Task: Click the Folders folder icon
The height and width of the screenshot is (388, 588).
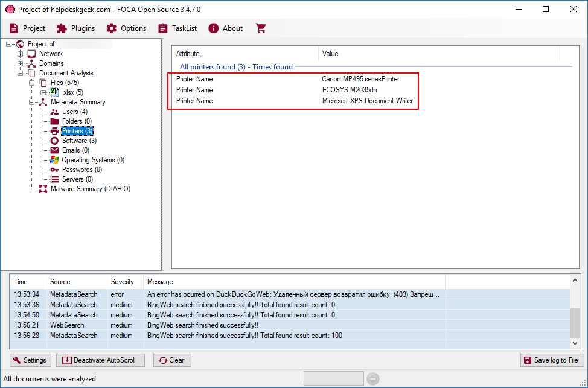Action: tap(54, 121)
